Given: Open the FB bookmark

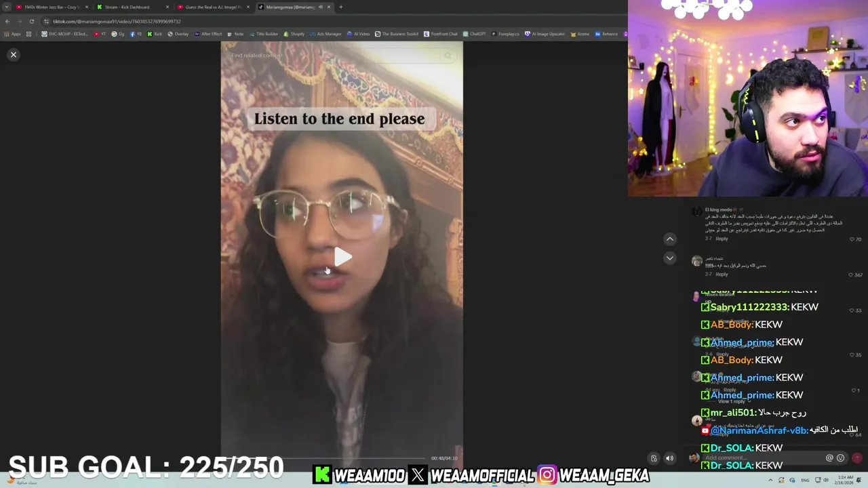Looking at the screenshot, I should [136, 34].
